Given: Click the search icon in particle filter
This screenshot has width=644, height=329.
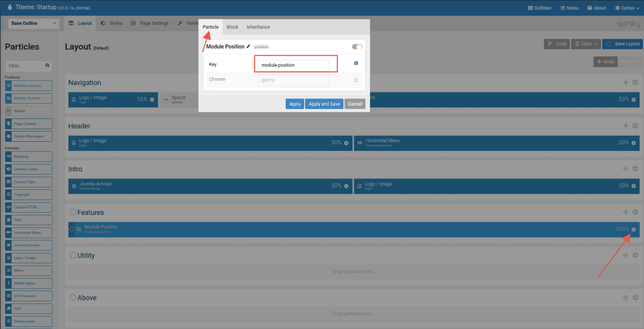Looking at the screenshot, I should 47,65.
